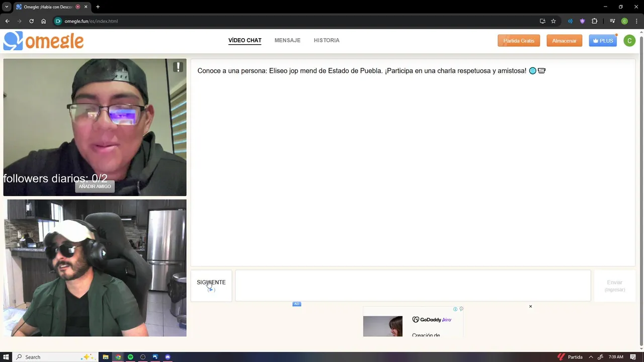The image size is (644, 362).
Task: Open OBS Studio from taskbar
Action: (143, 357)
